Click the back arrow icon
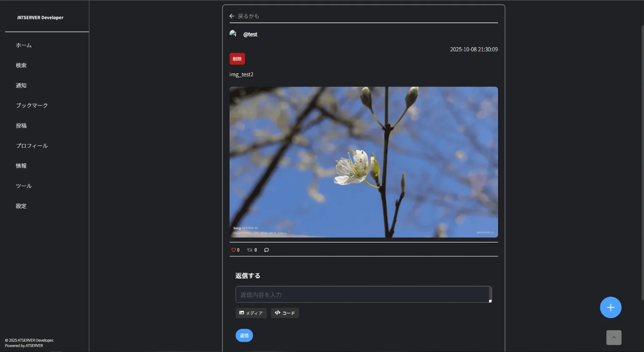The image size is (644, 352). pyautogui.click(x=232, y=16)
